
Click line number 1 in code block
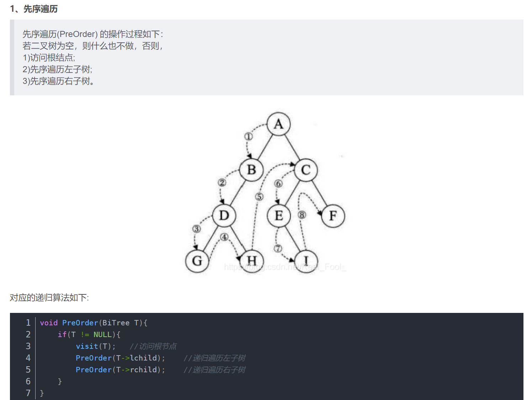(28, 323)
